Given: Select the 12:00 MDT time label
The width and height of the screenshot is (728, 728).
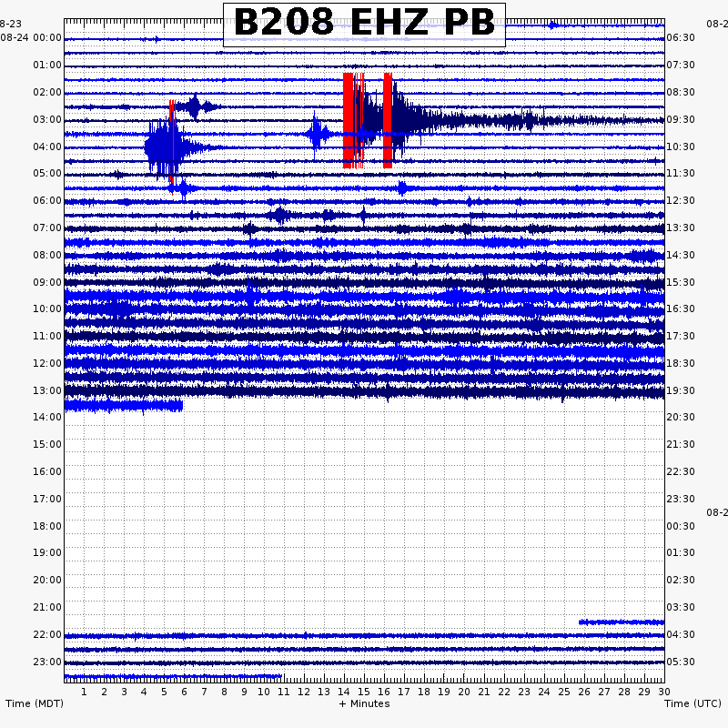Looking at the screenshot, I should [47, 363].
